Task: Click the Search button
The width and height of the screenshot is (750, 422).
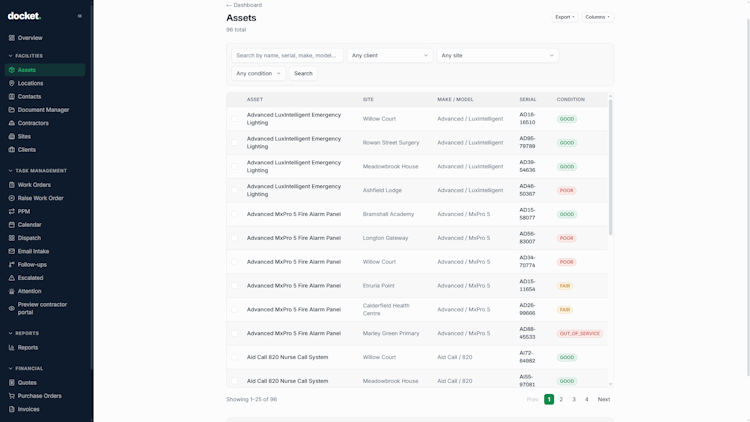Action: click(x=303, y=73)
